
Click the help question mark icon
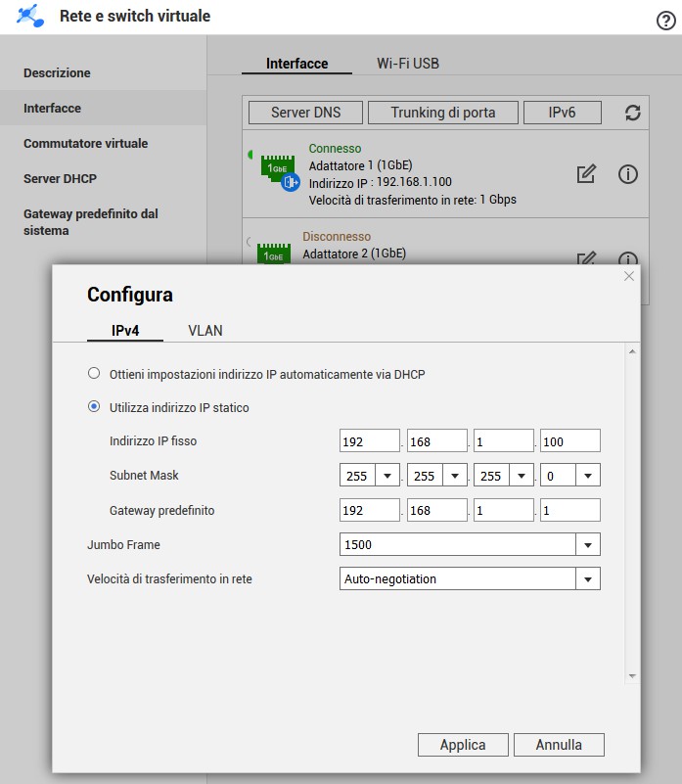664,21
